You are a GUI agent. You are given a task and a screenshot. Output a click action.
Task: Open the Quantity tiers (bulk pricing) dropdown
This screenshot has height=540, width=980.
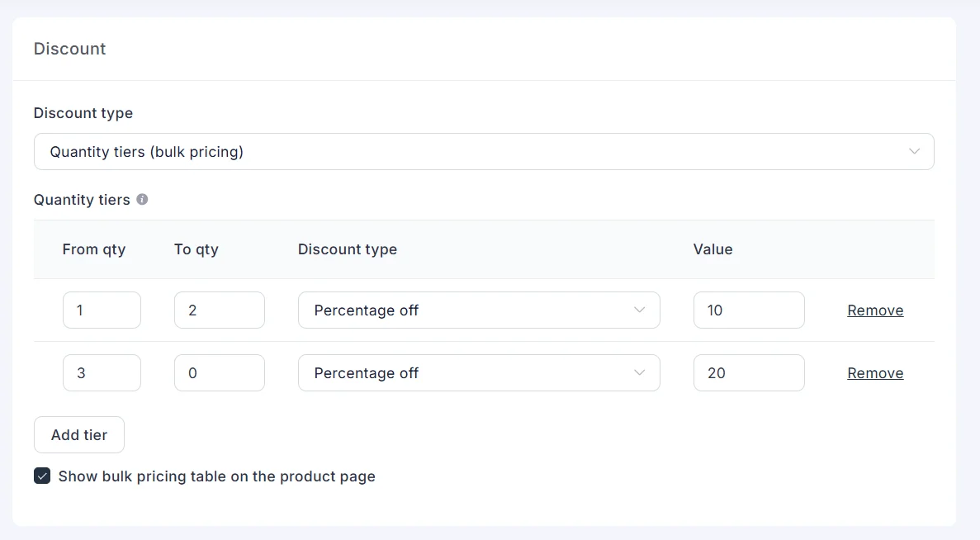[x=484, y=151]
